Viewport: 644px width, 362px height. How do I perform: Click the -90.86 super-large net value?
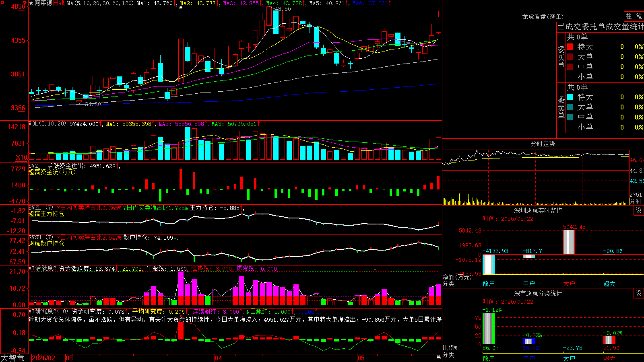(x=613, y=251)
